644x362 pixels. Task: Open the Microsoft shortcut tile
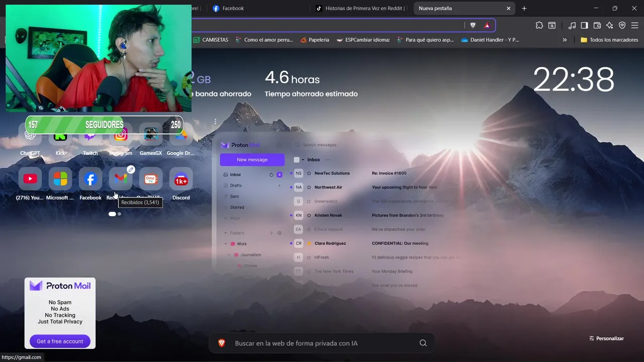tap(60, 179)
